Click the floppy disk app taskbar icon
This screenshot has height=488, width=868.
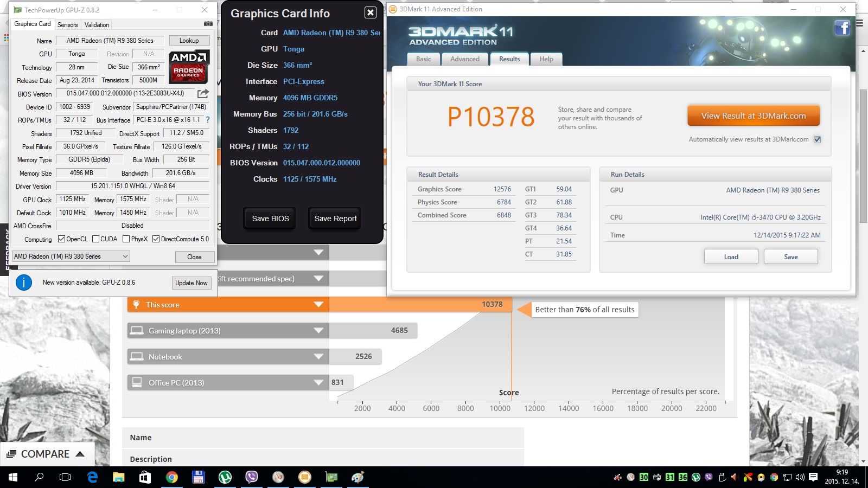(x=198, y=477)
